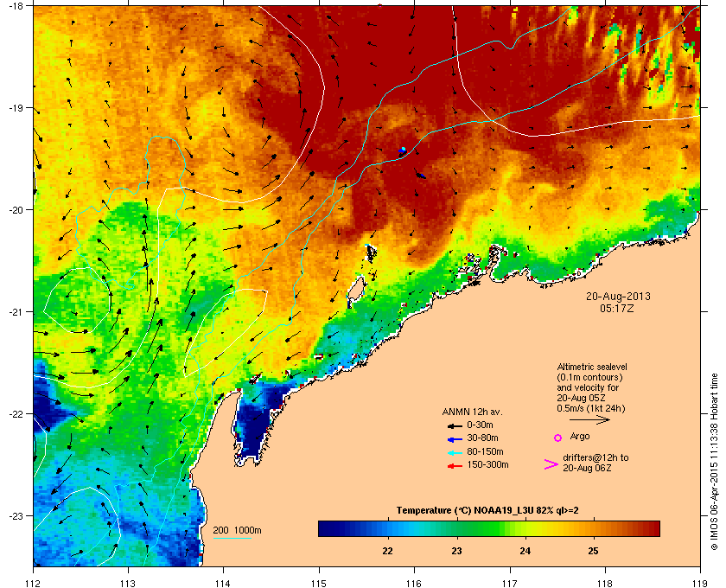The width and height of the screenshot is (726, 588).
Task: Click the '0-30m' depth label
Action: [481, 425]
